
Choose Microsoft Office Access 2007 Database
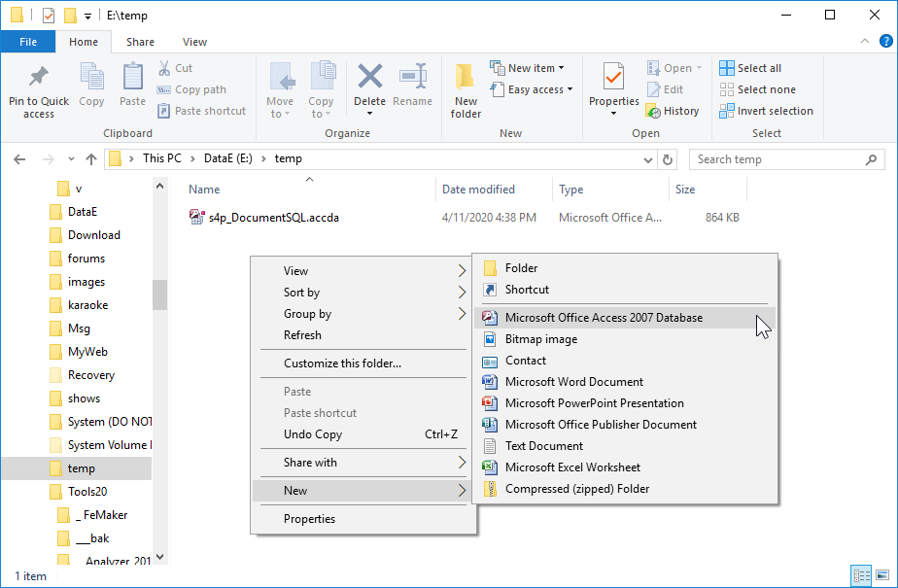603,318
